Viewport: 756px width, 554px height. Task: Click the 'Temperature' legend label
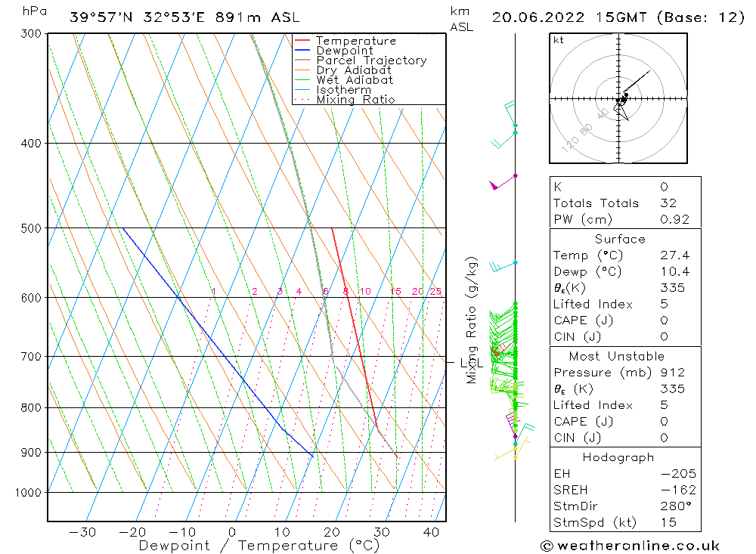[356, 41]
